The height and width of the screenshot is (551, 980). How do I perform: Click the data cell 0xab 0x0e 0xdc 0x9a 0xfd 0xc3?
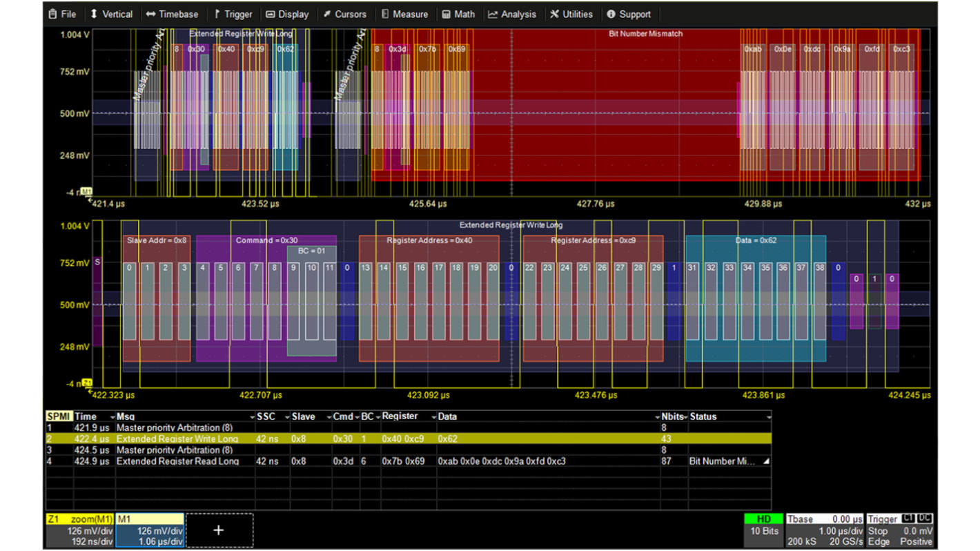(x=549, y=461)
